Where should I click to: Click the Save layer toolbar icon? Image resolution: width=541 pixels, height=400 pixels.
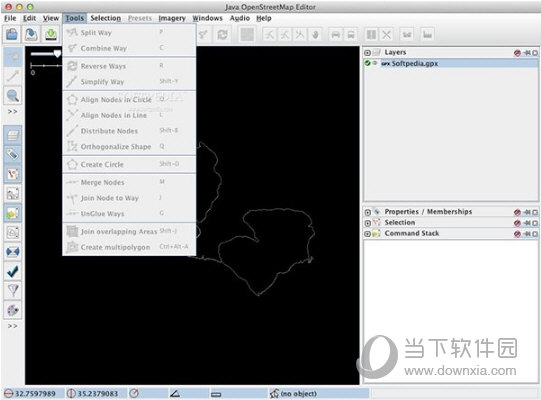click(x=31, y=35)
